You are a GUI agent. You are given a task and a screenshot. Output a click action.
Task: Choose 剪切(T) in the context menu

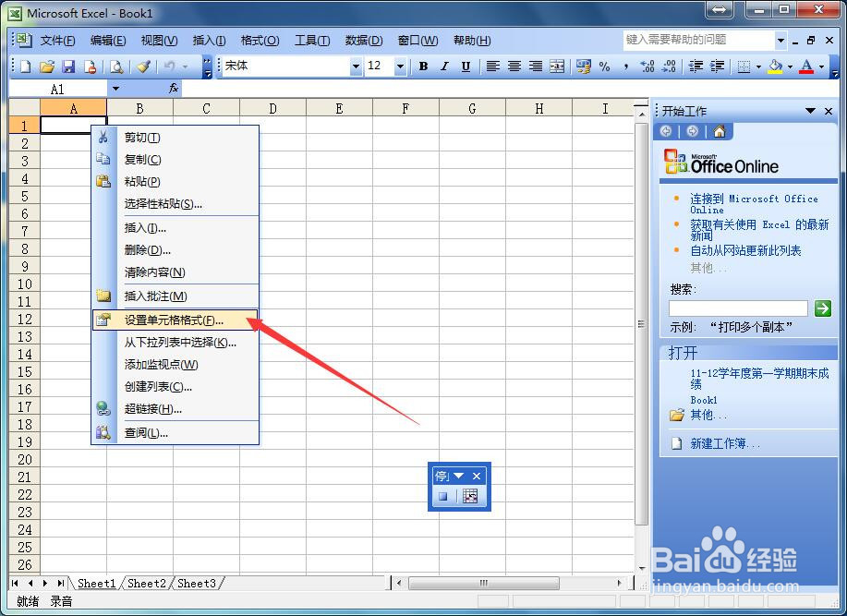(175, 137)
